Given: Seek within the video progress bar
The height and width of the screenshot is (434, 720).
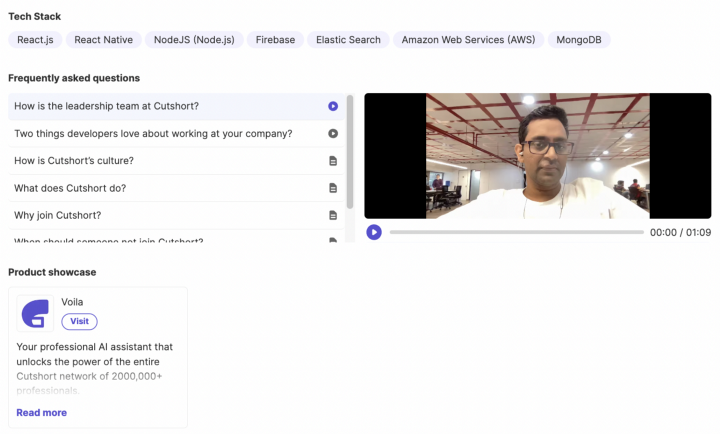Looking at the screenshot, I should point(517,232).
